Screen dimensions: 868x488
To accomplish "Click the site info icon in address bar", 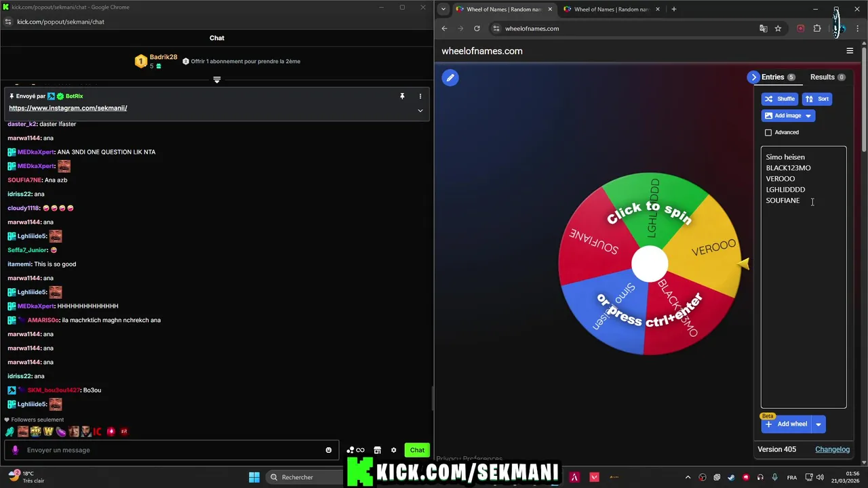I will 496,28.
